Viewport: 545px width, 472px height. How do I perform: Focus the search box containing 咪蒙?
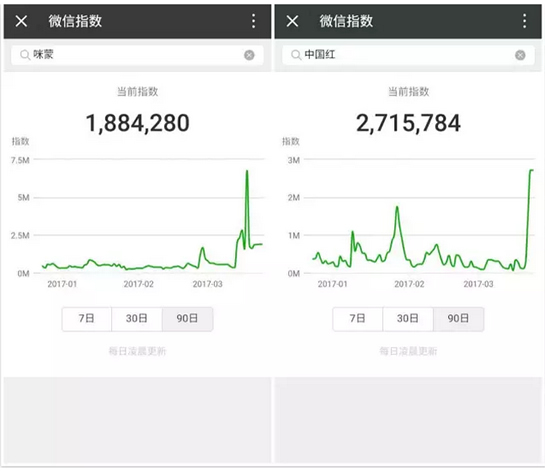[137, 55]
